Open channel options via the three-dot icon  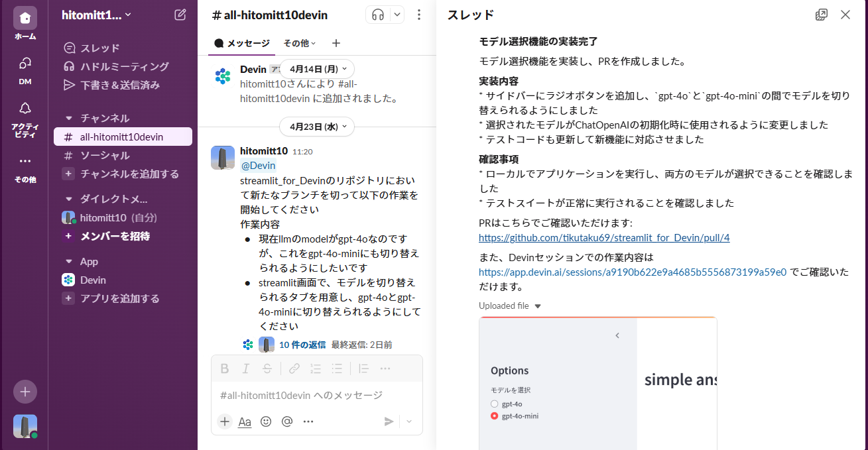(x=419, y=15)
